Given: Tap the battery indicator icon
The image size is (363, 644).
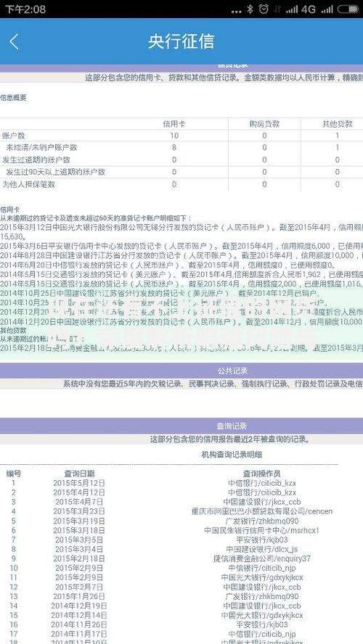Looking at the screenshot, I should pyautogui.click(x=348, y=9).
